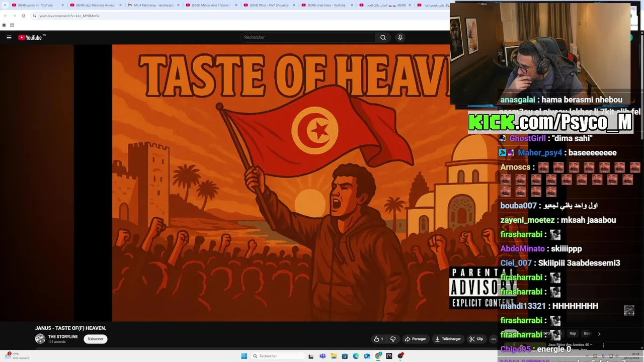Open Microsoft Edge from the taskbar
Image resolution: width=644 pixels, height=362 pixels.
coord(356,356)
